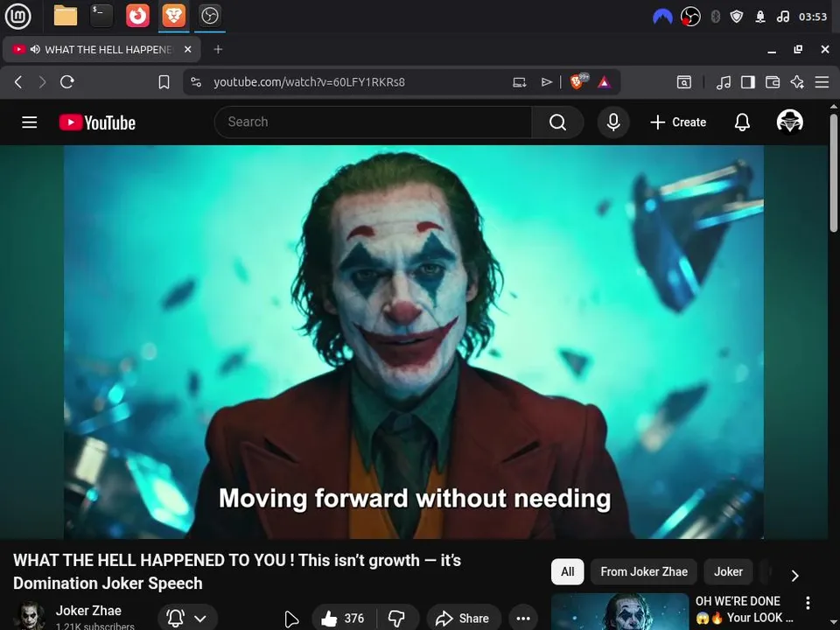Show the calendar from the 03:53 clock

[x=813, y=17]
